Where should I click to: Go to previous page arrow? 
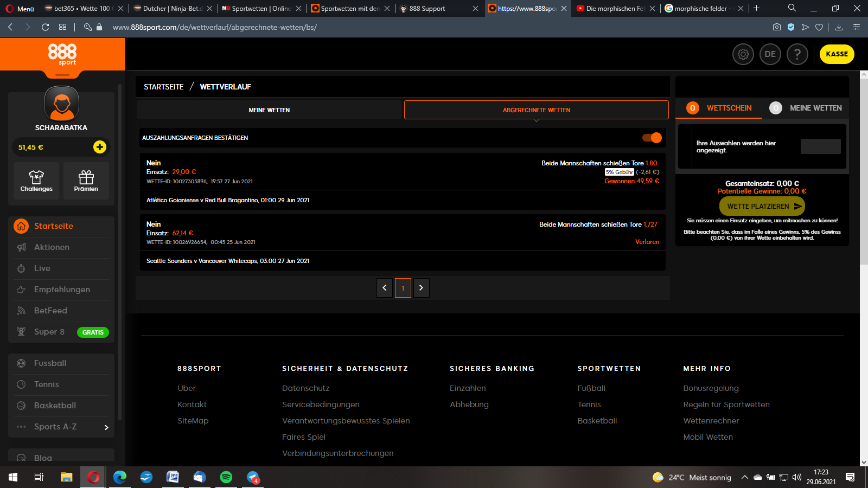point(385,288)
